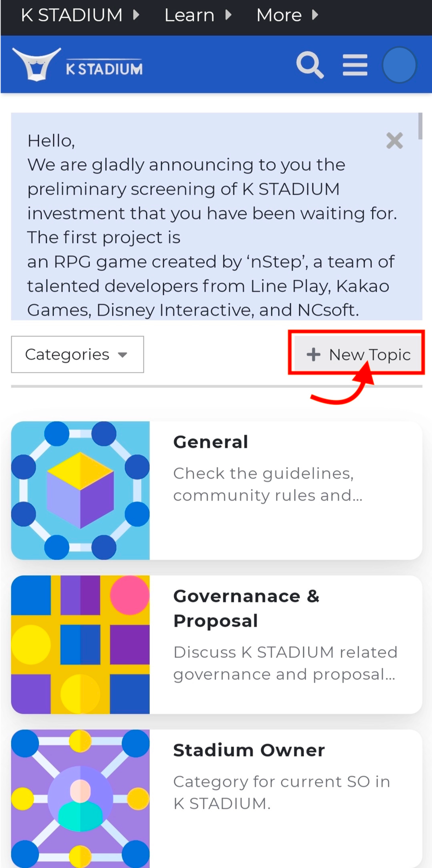This screenshot has height=868, width=432.
Task: Open the search magnifier icon
Action: click(x=310, y=65)
